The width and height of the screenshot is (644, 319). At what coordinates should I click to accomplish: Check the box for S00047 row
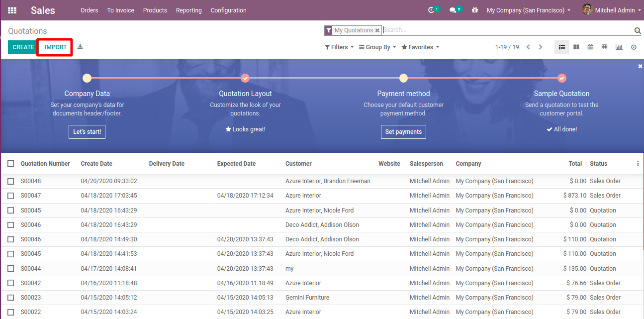click(11, 196)
